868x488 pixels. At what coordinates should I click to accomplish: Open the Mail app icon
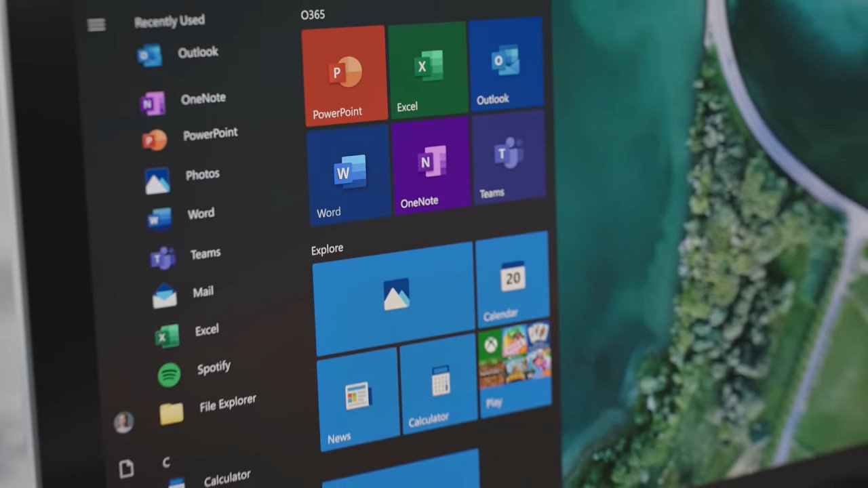[165, 296]
